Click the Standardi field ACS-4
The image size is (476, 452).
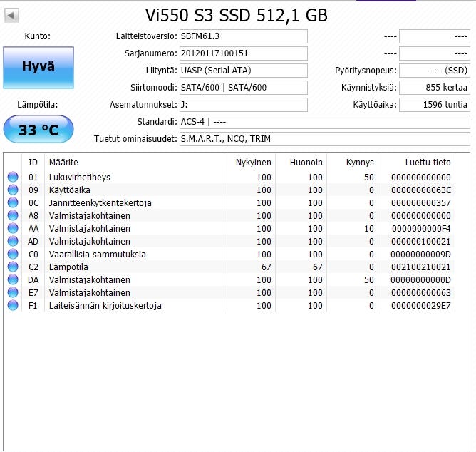325,122
